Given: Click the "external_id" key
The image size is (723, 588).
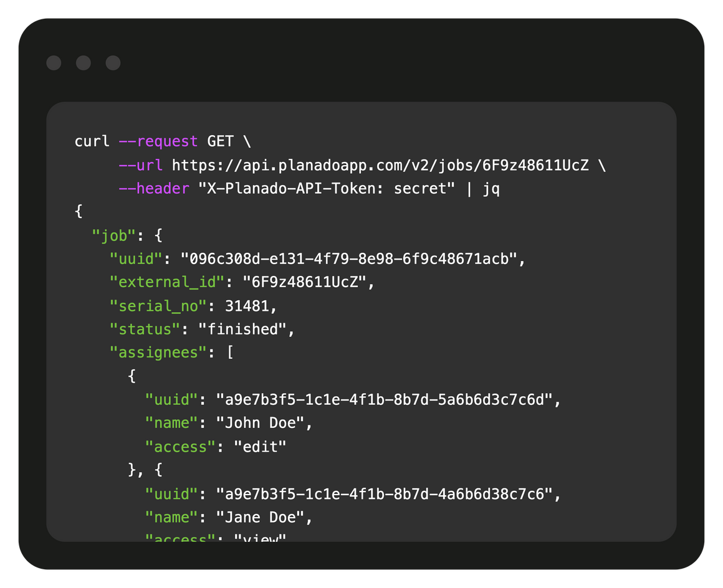Looking at the screenshot, I should (x=167, y=283).
